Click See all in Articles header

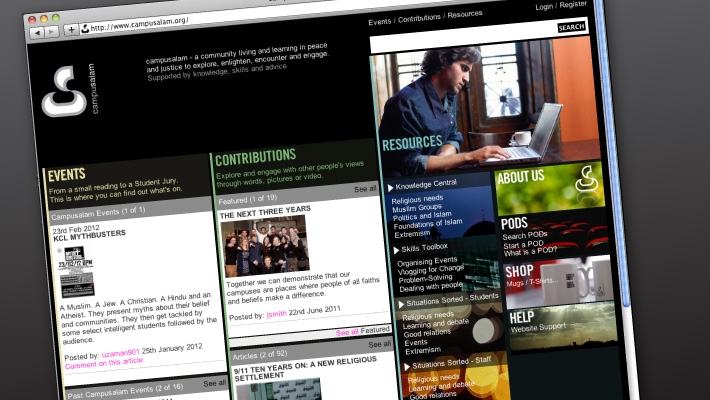click(x=379, y=345)
